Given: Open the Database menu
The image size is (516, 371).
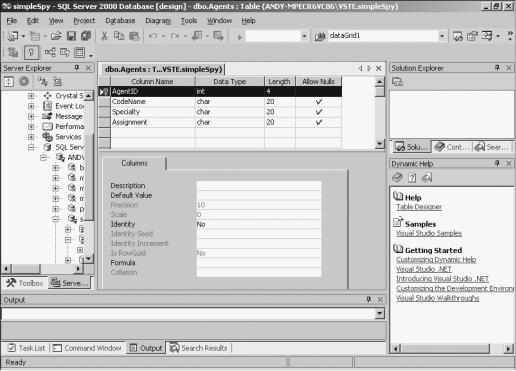Looking at the screenshot, I should [120, 21].
